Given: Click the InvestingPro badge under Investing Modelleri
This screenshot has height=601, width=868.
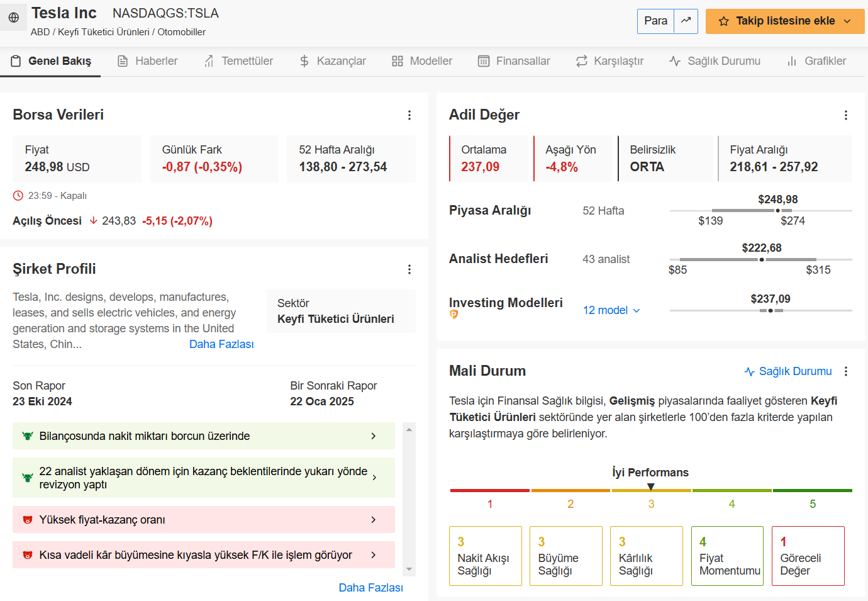Looking at the screenshot, I should [x=453, y=315].
